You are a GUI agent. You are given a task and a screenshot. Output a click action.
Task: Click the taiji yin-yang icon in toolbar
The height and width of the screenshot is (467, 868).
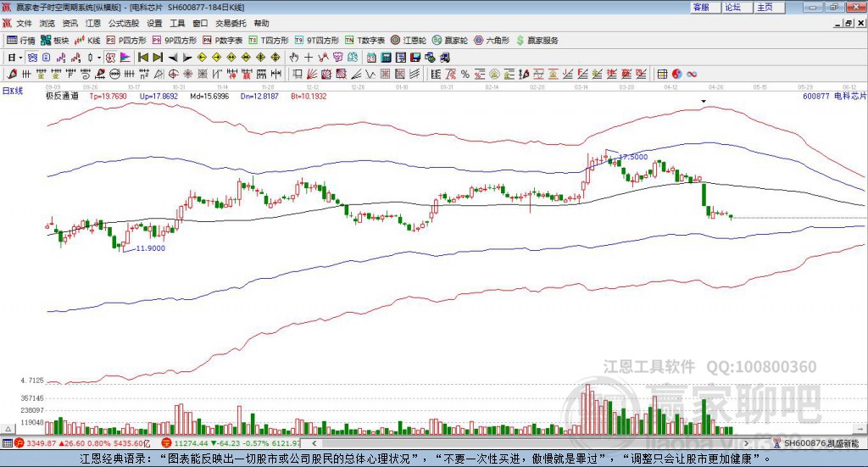click(x=677, y=74)
